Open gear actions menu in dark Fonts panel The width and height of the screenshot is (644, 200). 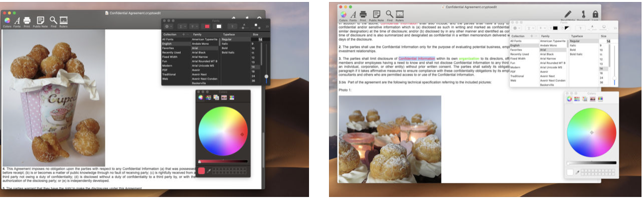point(168,26)
